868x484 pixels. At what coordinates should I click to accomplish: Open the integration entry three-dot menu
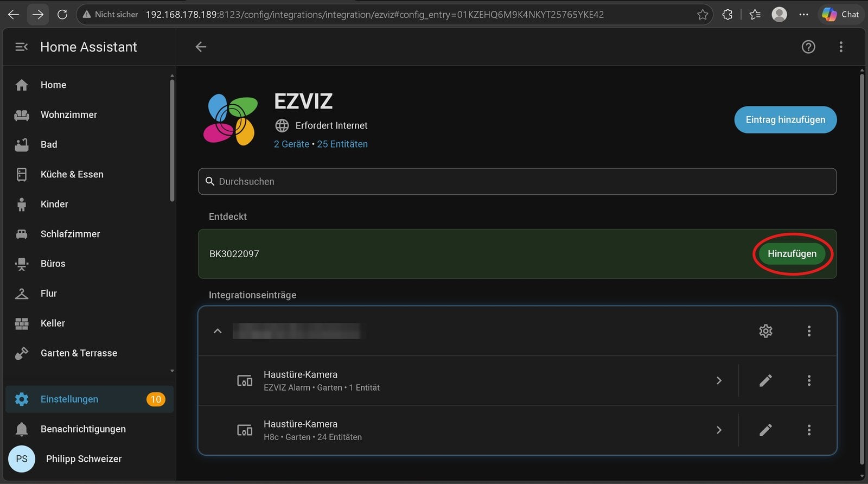[x=809, y=331]
